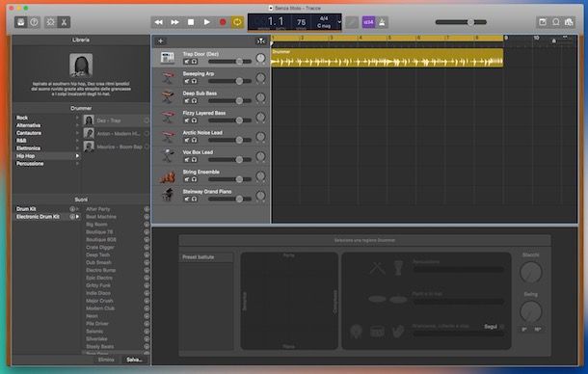Click the Fast Forward transport button

[x=174, y=22]
